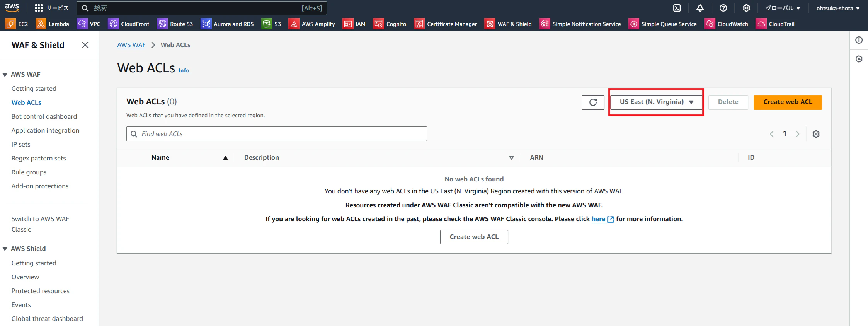Click the ARN column header

pos(536,158)
